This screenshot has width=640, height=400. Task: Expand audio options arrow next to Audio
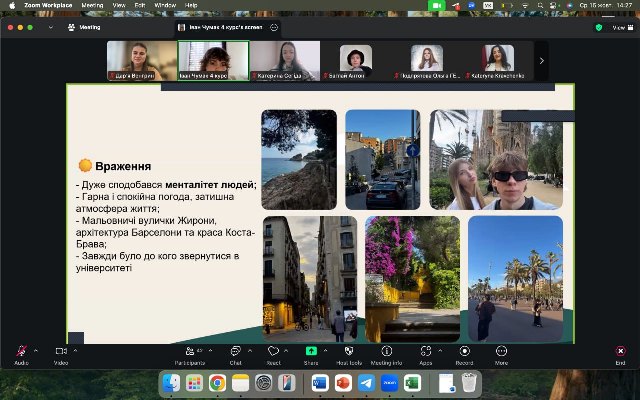point(36,350)
